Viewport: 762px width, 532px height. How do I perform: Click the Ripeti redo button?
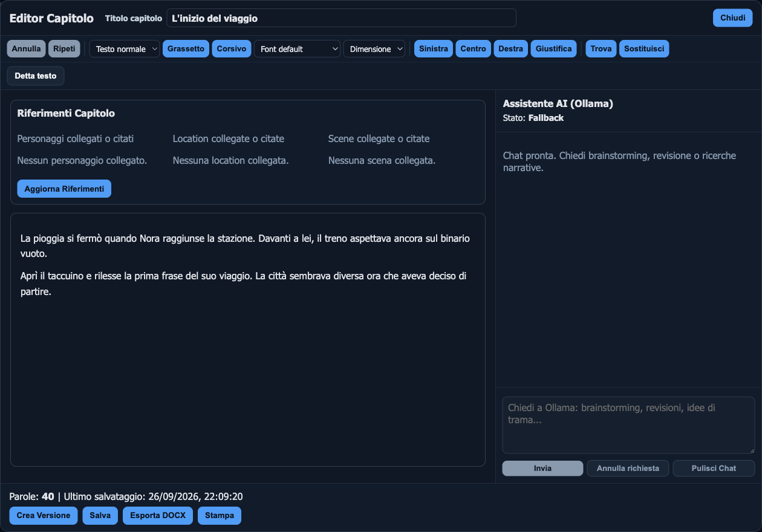64,49
